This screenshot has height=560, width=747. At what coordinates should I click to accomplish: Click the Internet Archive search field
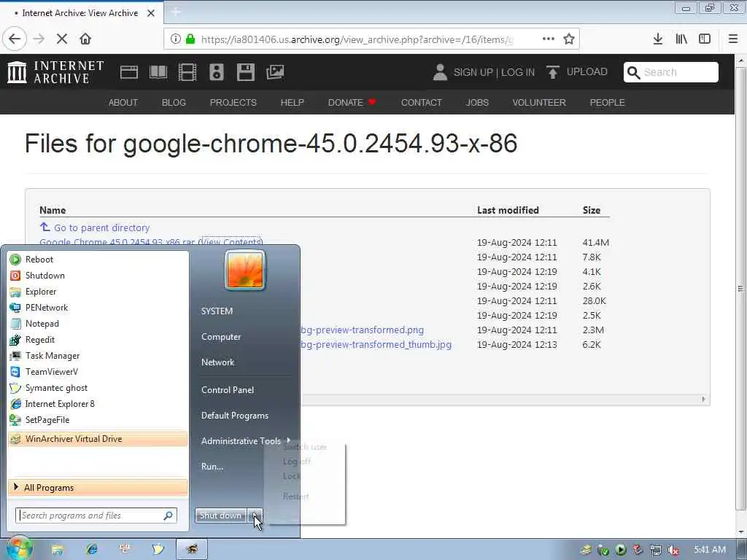[671, 72]
